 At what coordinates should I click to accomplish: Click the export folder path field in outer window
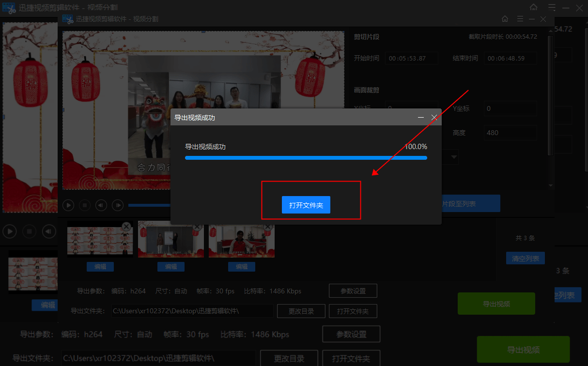158,358
